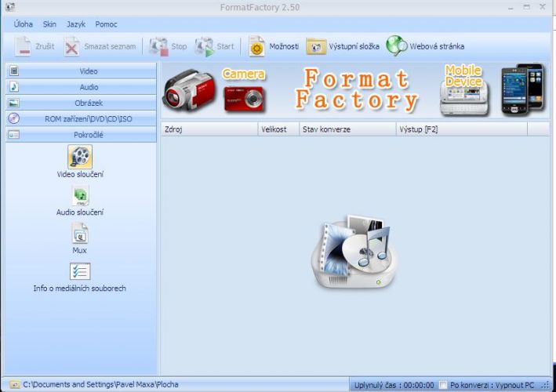Open Možnosti options settings
The height and width of the screenshot is (392, 556).
pos(274,46)
